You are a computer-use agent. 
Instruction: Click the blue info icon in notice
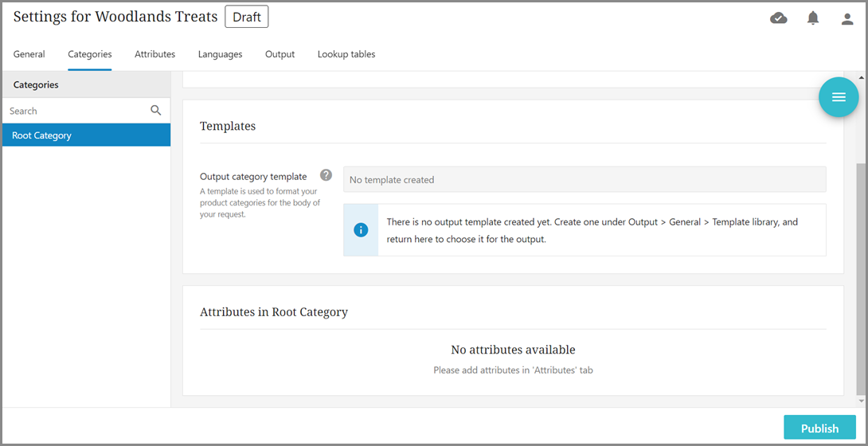pos(361,230)
